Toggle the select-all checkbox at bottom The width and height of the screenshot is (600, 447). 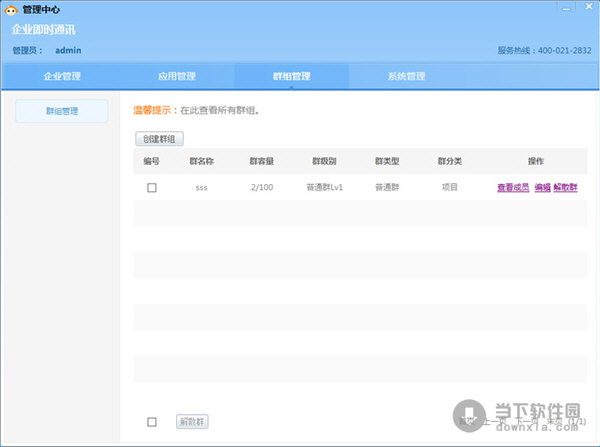[x=152, y=422]
